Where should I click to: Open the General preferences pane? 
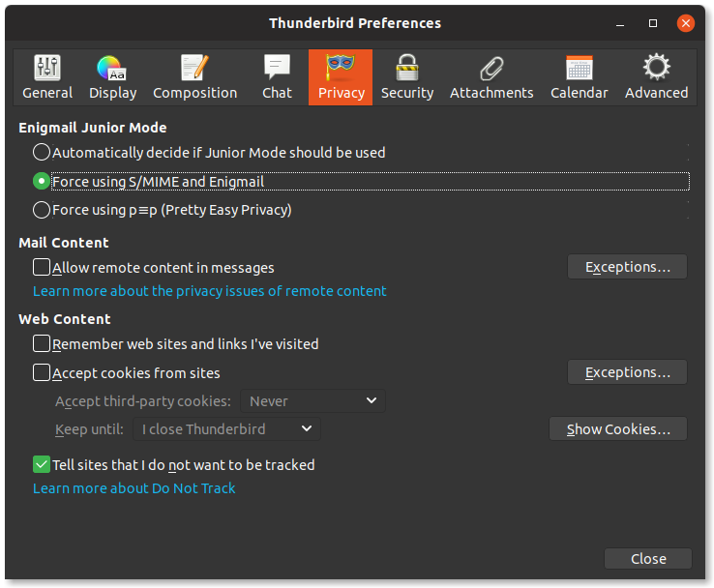tap(47, 77)
